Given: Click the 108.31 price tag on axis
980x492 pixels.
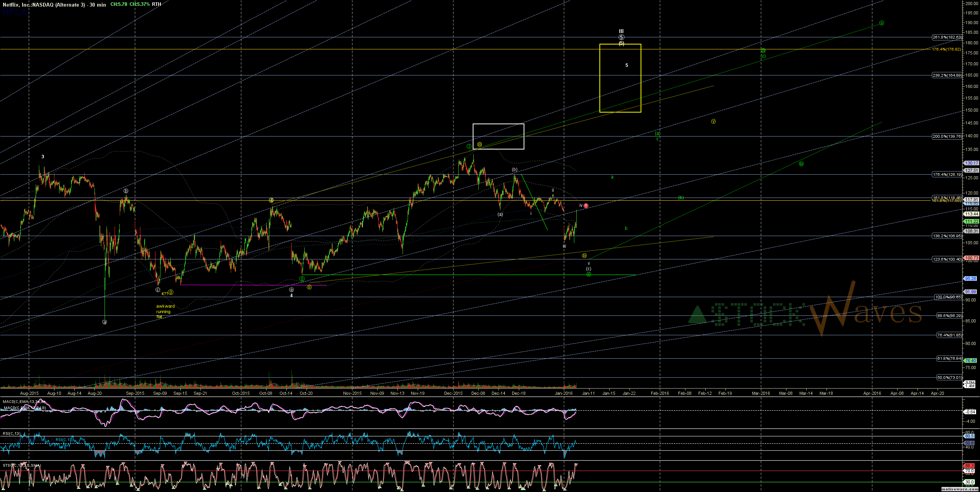Looking at the screenshot, I should tap(971, 231).
